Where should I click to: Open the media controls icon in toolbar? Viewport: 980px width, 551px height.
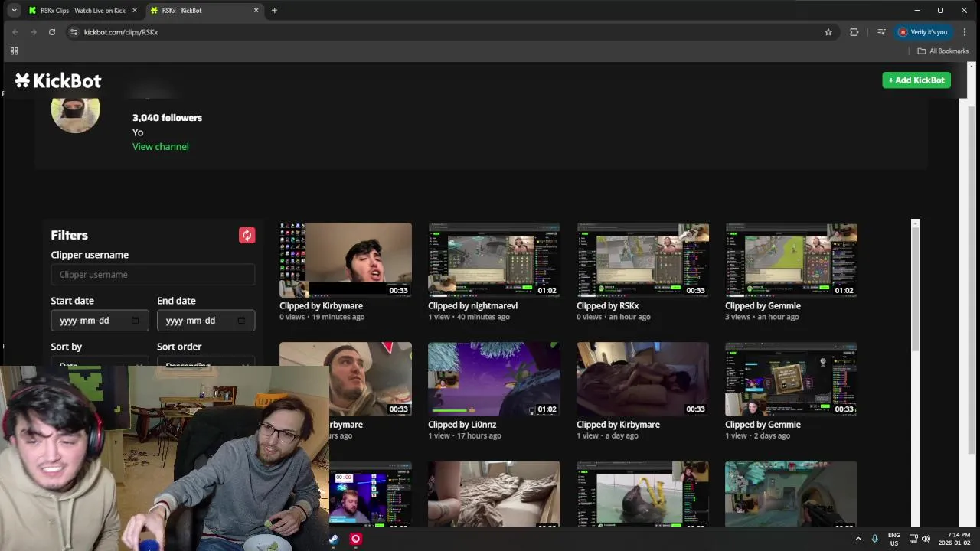(881, 32)
